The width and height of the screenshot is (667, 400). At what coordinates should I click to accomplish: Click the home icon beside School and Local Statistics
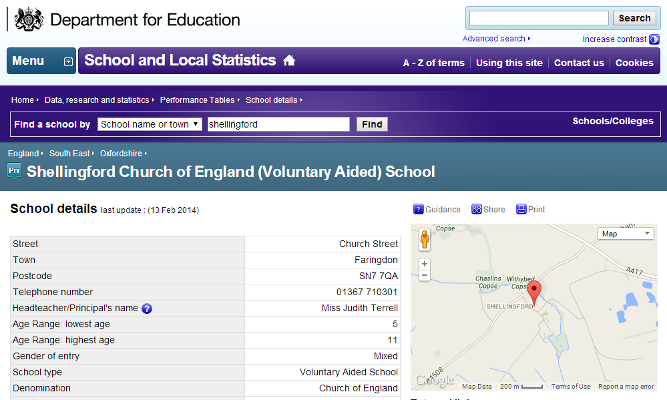pos(289,60)
